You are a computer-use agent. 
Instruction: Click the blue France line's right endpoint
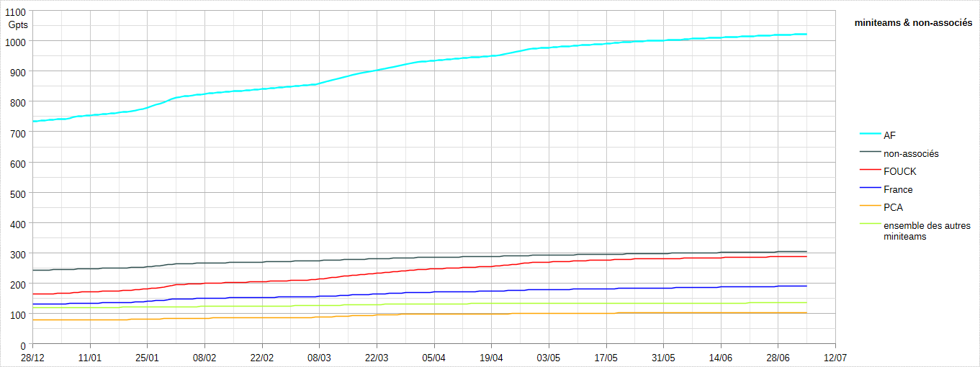pos(806,286)
